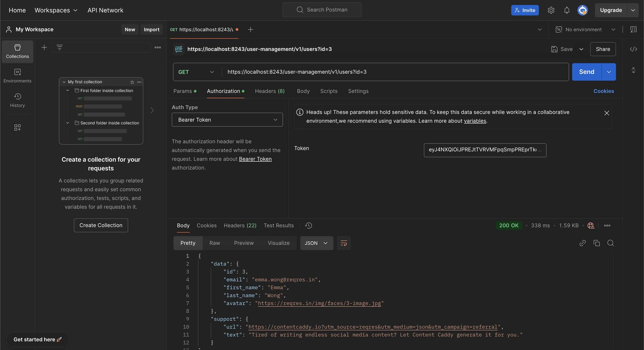This screenshot has height=350, width=644.
Task: Open the No environment selector dropdown
Action: (x=585, y=30)
